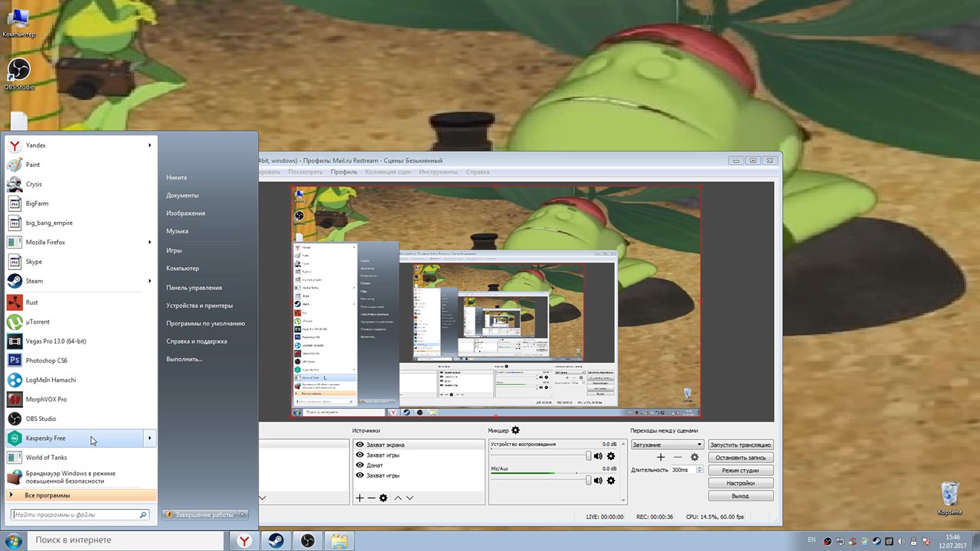Add a transition with plus under Затухание
Viewport: 980px width, 551px height.
tap(661, 458)
